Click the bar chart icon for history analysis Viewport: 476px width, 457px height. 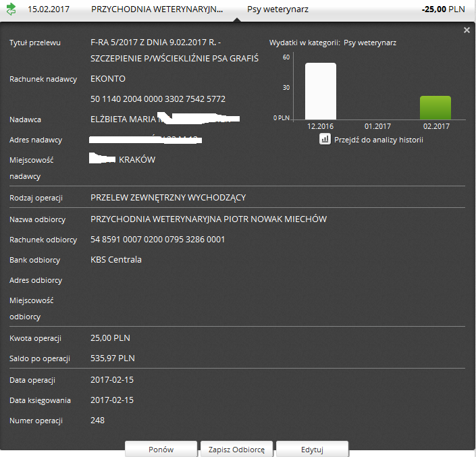click(x=324, y=139)
